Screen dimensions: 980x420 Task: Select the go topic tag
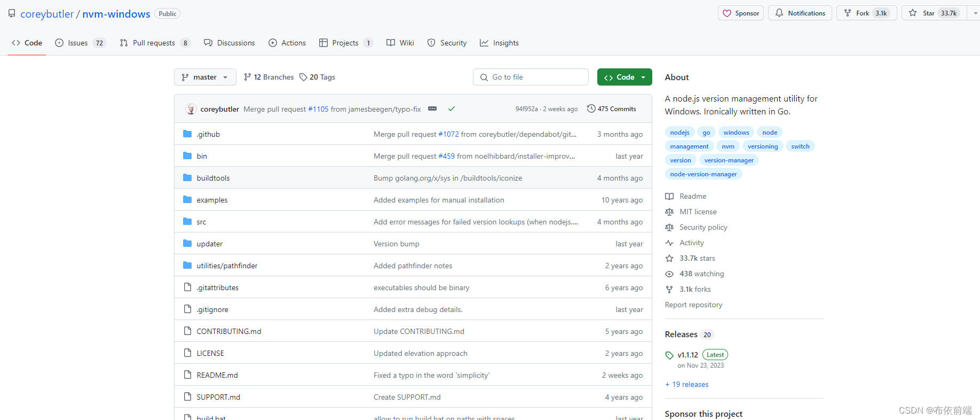coord(706,133)
